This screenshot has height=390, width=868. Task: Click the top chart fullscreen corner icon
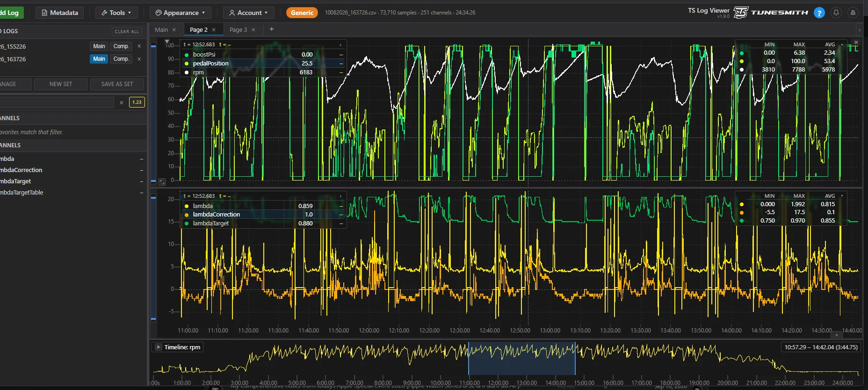click(x=162, y=181)
